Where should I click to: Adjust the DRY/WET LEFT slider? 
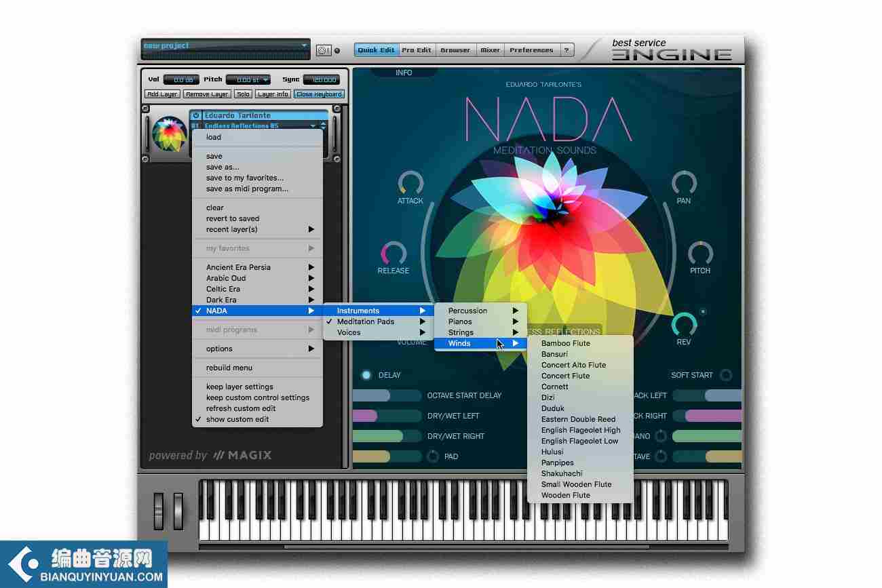387,416
